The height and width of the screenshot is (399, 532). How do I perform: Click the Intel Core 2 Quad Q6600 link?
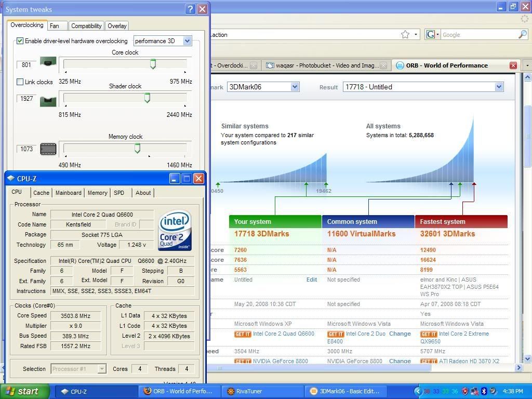(284, 334)
